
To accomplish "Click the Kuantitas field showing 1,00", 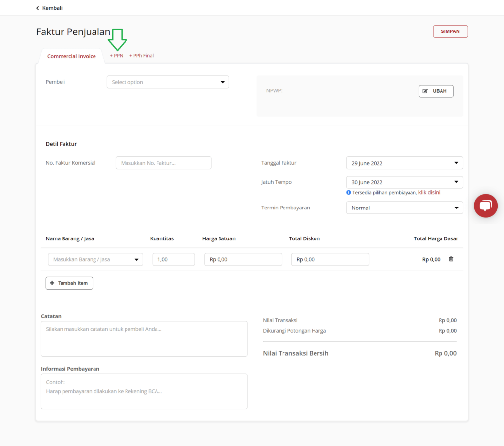I will tap(174, 259).
